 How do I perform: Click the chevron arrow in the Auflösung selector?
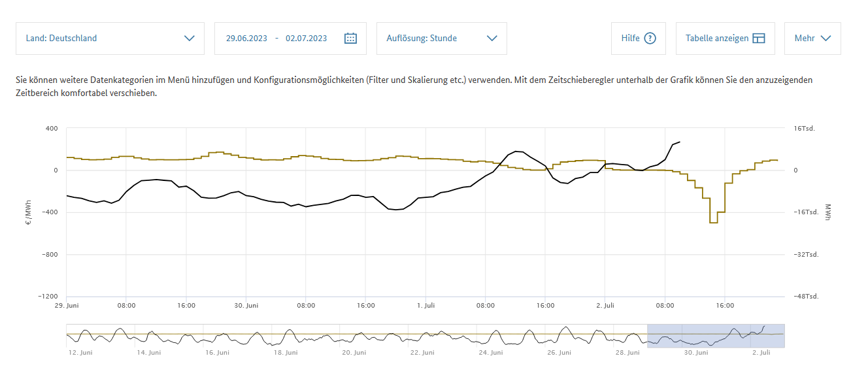click(x=492, y=38)
